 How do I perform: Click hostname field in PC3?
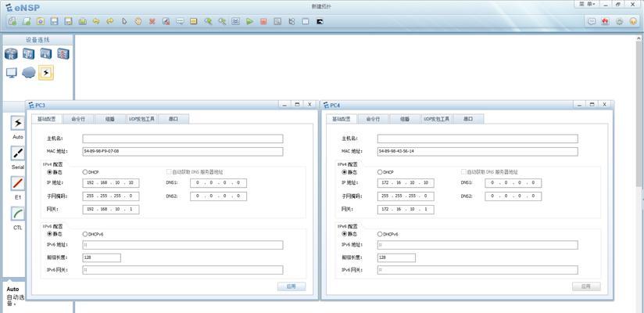click(x=183, y=139)
